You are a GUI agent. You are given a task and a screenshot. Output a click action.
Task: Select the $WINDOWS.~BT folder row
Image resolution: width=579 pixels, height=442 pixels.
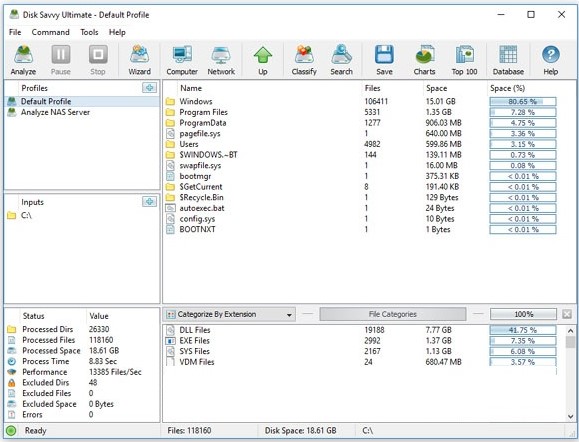(362, 155)
